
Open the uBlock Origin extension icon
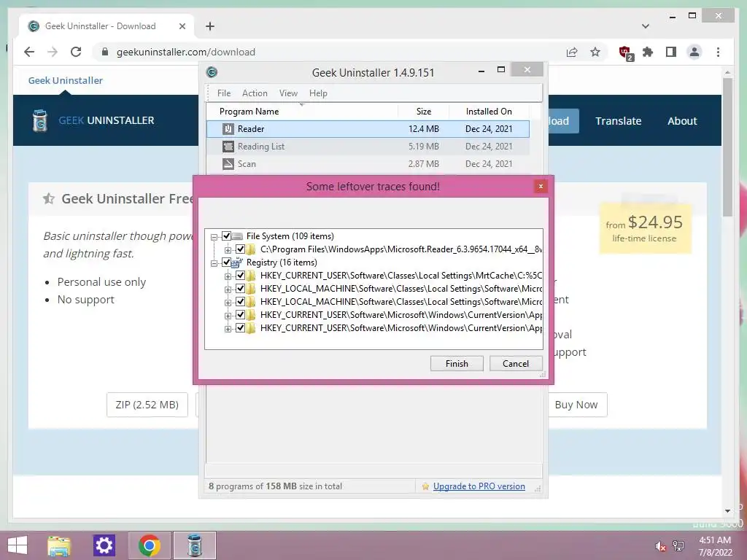click(625, 52)
